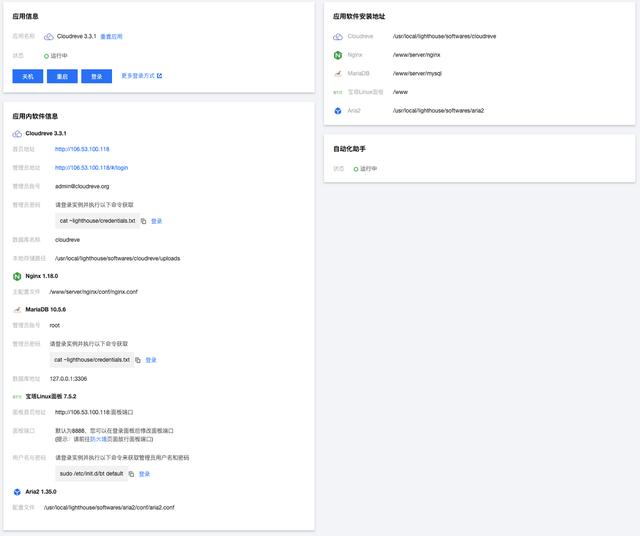Click the 重置应用 reset application link

pos(111,36)
